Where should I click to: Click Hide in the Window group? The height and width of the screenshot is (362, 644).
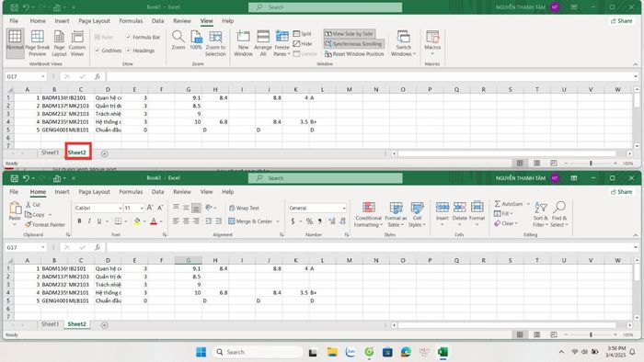point(303,43)
